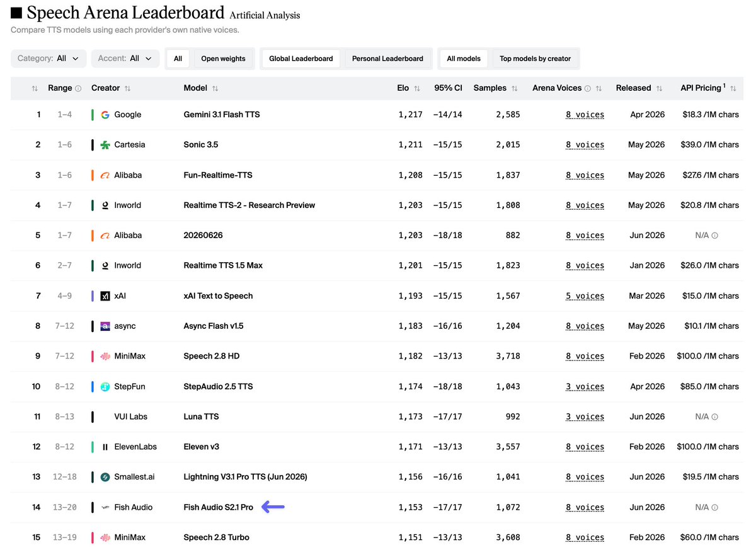
Task: Open 3 voices link for Luna TTS
Action: coord(585,417)
